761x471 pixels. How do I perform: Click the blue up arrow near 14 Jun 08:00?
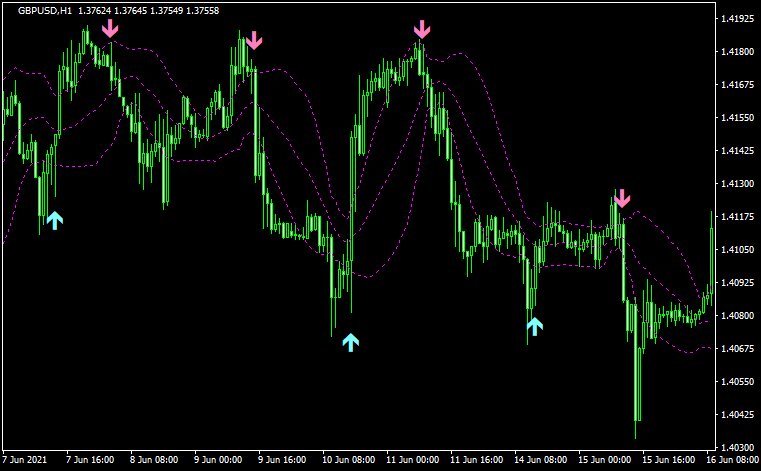pos(535,324)
